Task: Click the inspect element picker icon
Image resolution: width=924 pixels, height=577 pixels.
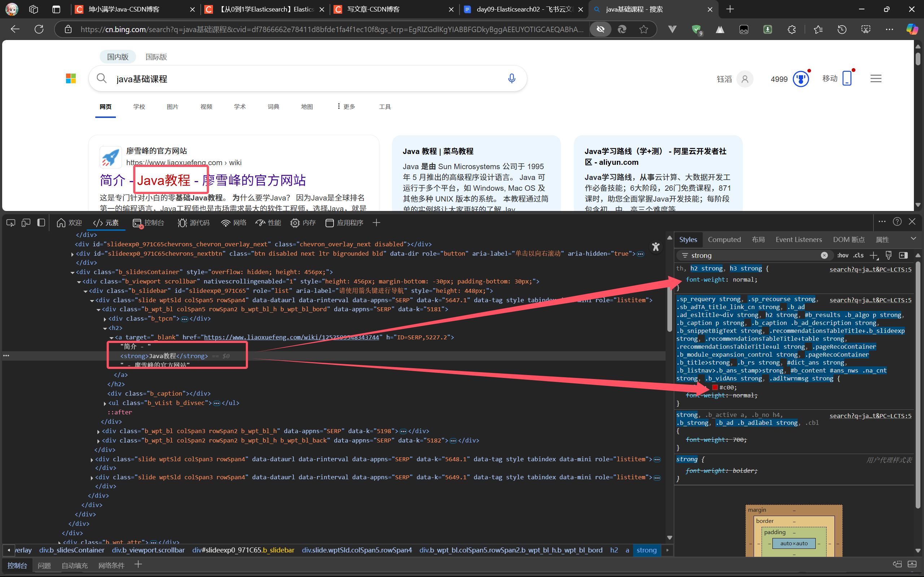Action: pos(11,223)
